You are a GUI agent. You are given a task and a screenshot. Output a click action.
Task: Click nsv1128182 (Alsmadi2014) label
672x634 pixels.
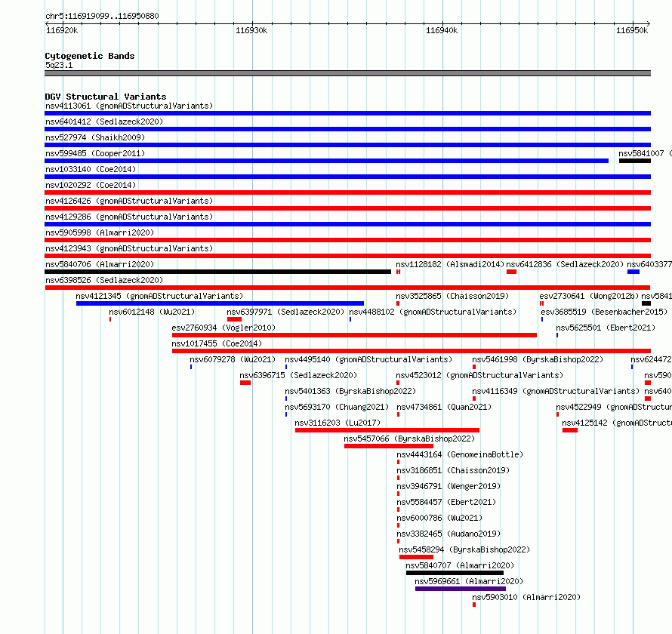[451, 264]
